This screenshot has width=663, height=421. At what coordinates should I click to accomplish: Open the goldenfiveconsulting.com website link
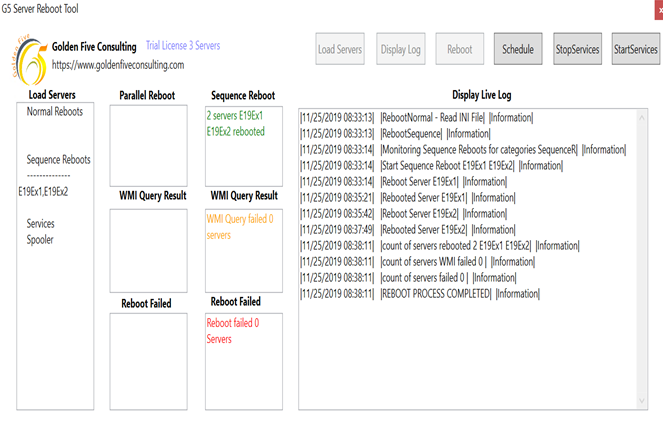pos(117,65)
